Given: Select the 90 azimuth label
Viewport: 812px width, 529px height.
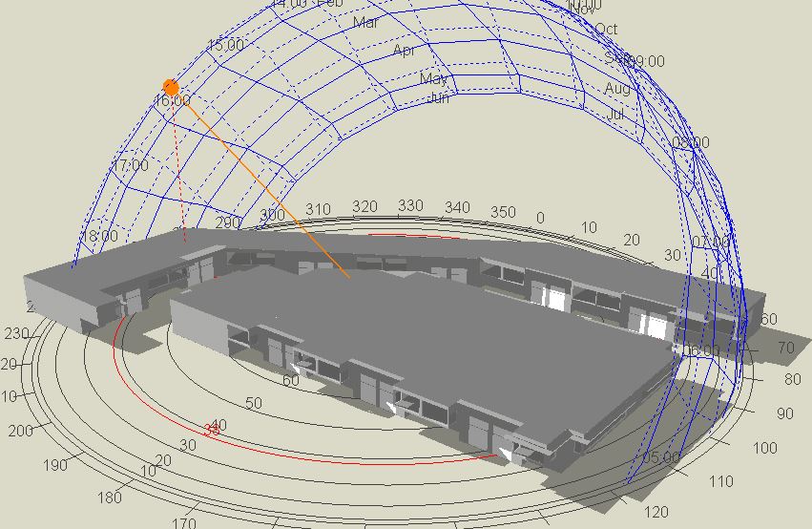Looking at the screenshot, I should 785,413.
